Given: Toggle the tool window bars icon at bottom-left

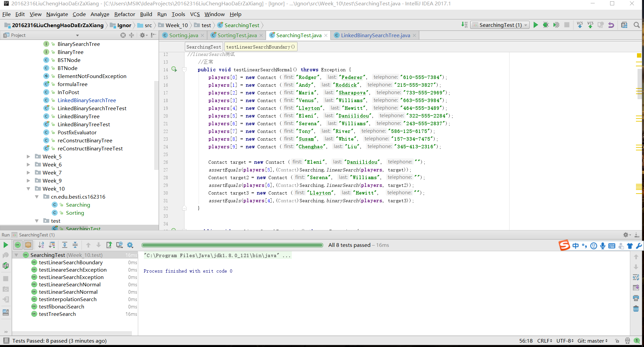Looking at the screenshot, I should [x=6, y=341].
